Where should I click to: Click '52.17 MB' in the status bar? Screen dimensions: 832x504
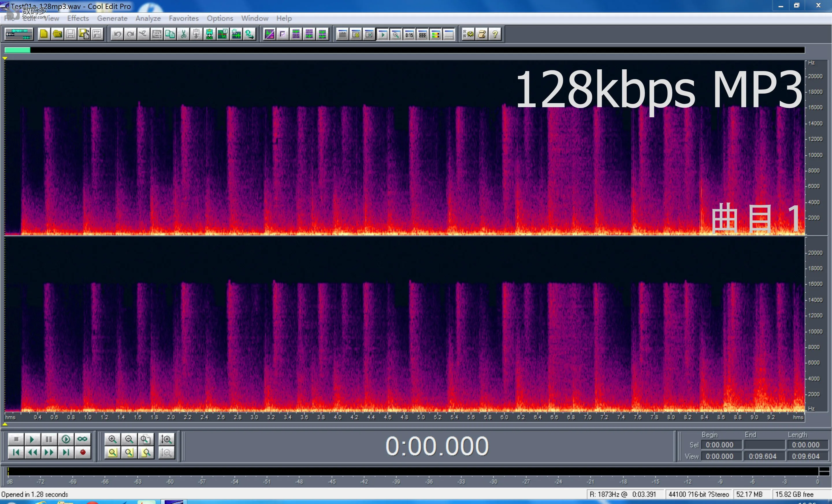(x=749, y=494)
